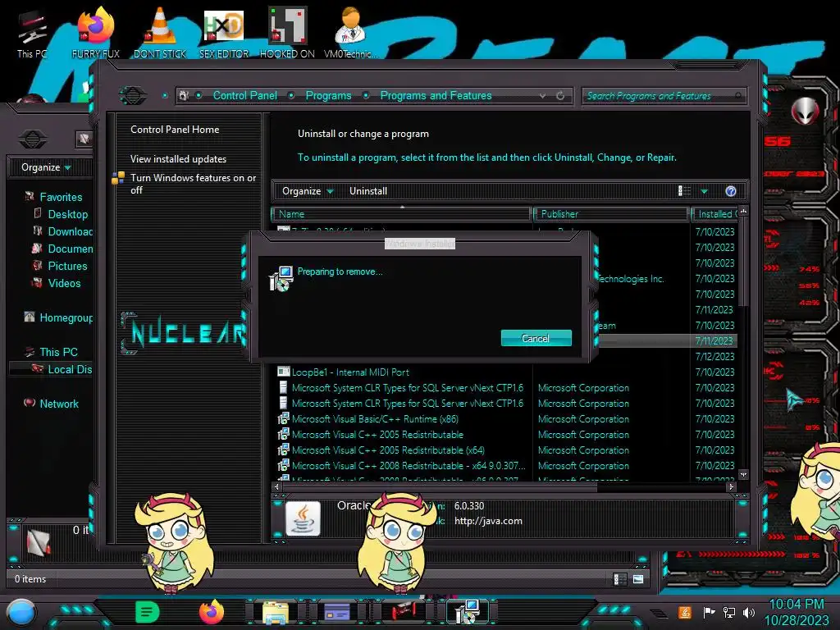Open VM0Technic desktop shortcut
This screenshot has height=630, width=840.
click(x=351, y=33)
